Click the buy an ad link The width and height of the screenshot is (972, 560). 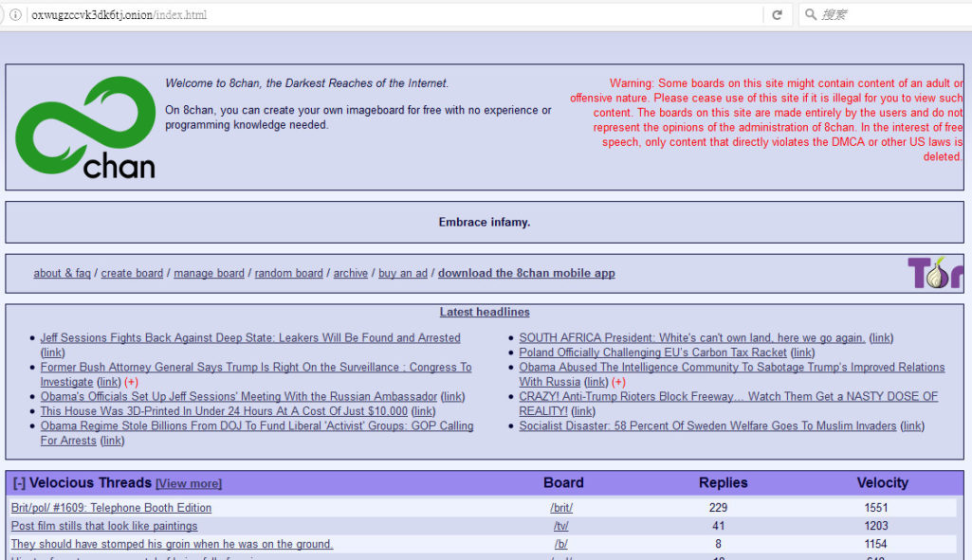(x=402, y=274)
